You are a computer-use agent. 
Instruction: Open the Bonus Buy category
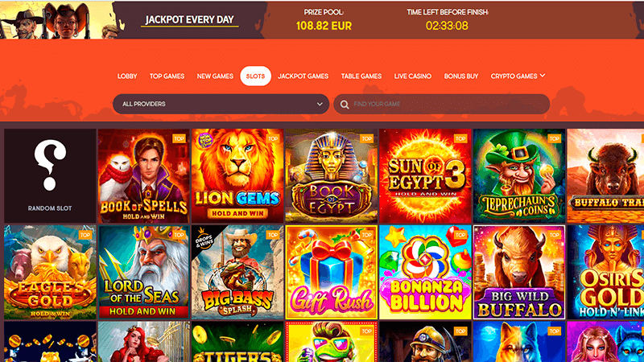pos(461,76)
